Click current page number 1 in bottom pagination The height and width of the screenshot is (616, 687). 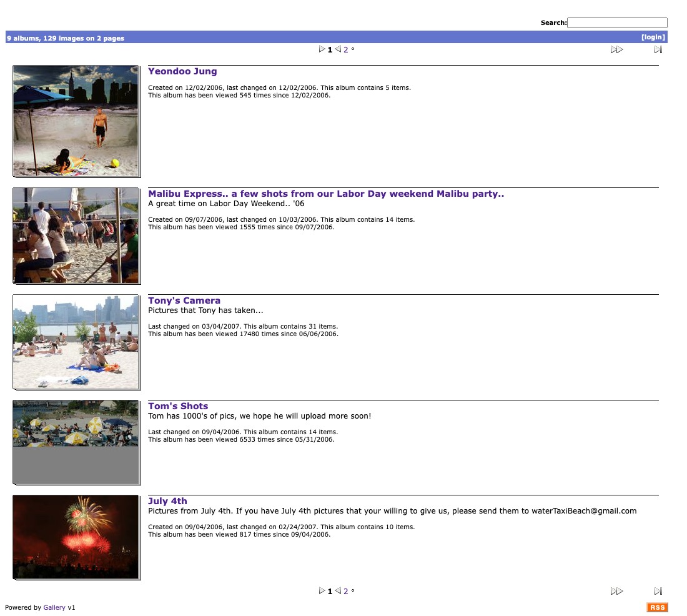[x=330, y=591]
